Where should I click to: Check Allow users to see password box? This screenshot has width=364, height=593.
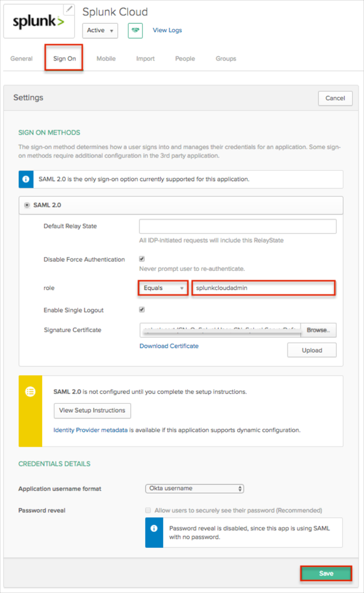click(x=148, y=510)
